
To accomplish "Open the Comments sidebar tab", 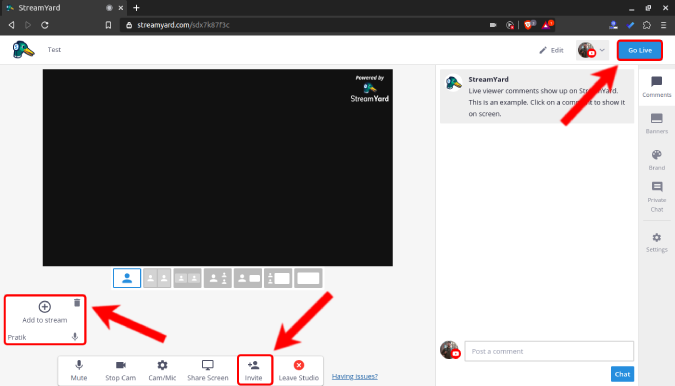I will click(x=656, y=86).
